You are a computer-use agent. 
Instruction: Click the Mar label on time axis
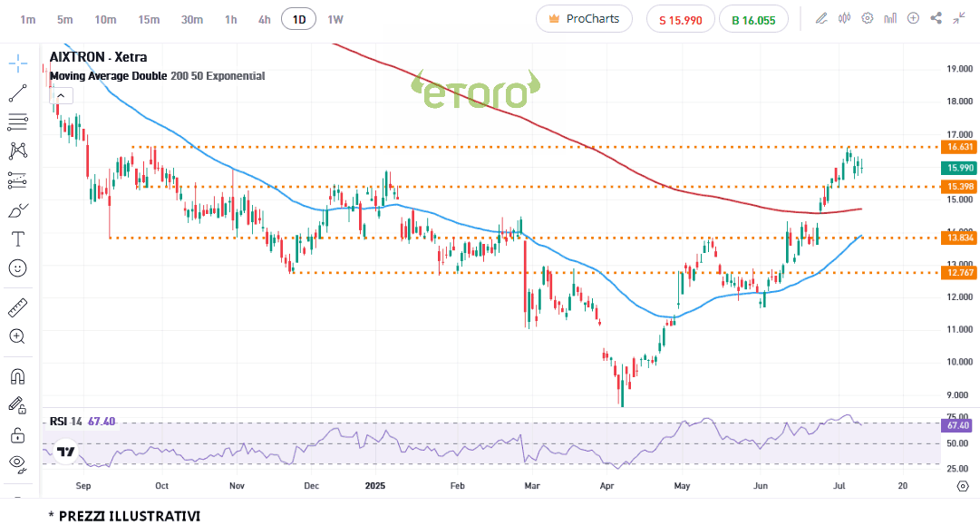[x=532, y=486]
